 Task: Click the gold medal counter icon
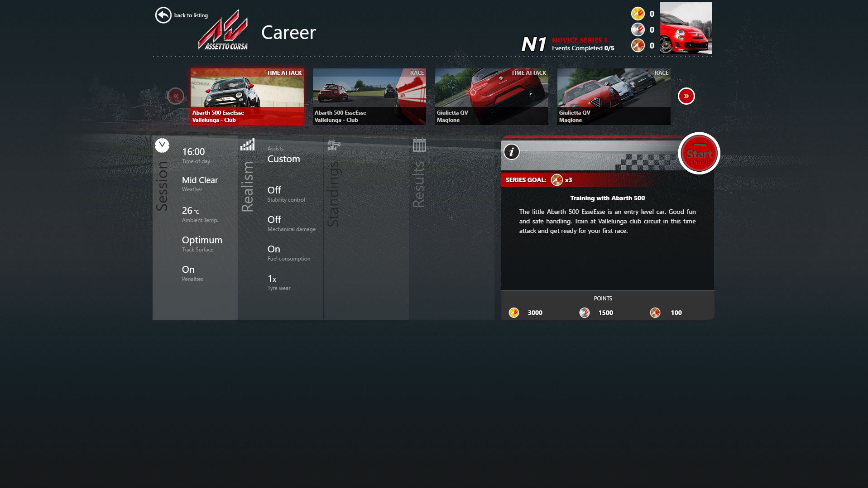pyautogui.click(x=638, y=14)
